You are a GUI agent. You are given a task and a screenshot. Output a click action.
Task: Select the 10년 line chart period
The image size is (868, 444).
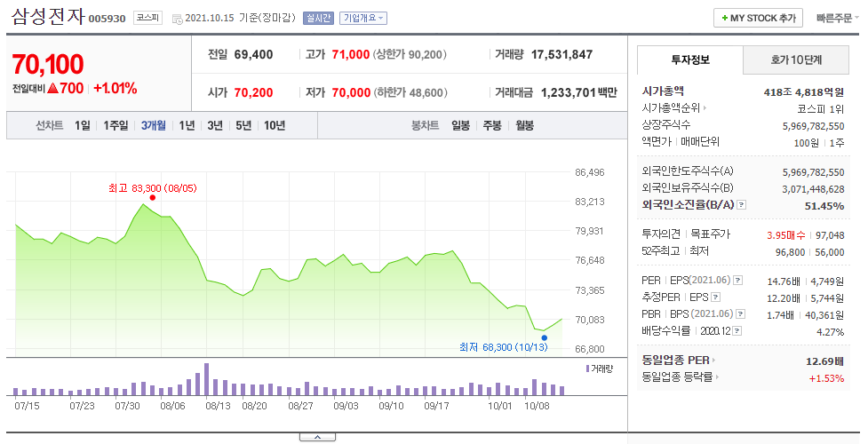click(x=275, y=126)
